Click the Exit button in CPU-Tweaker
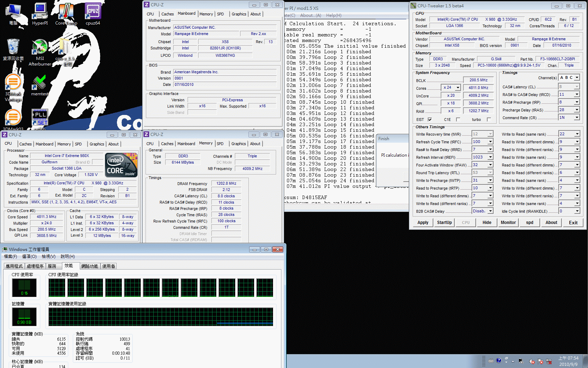The image size is (588, 368). point(573,223)
